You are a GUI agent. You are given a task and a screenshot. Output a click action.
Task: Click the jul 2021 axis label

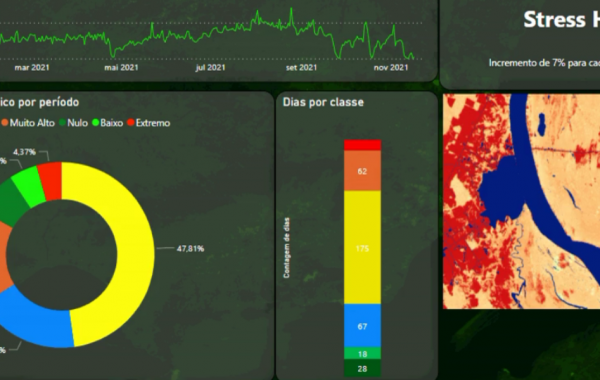[210, 68]
